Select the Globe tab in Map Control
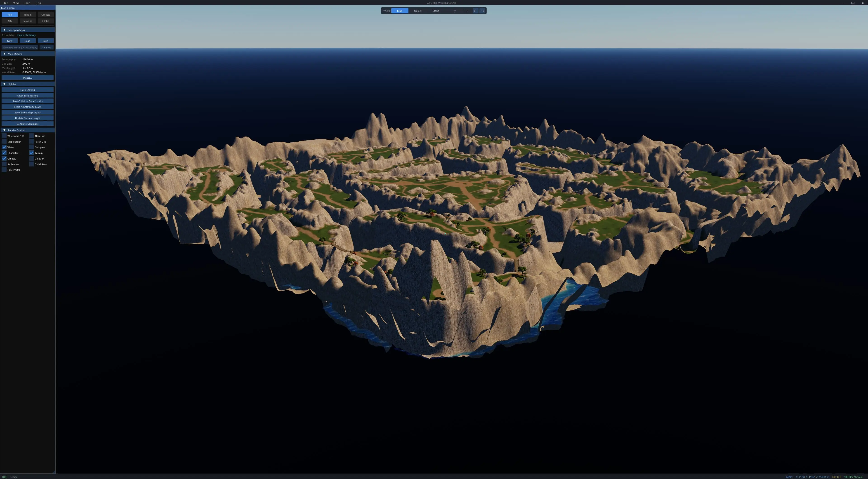 click(45, 21)
